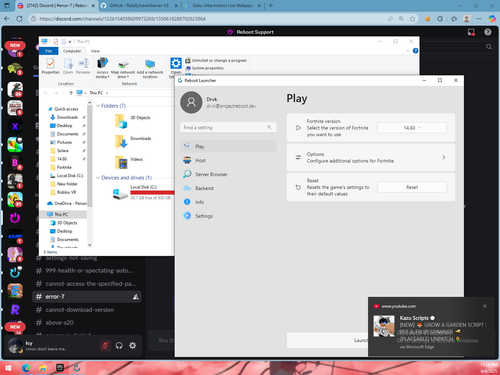Click Discord User Settings gear
This screenshot has width=500, height=375.
(x=133, y=346)
